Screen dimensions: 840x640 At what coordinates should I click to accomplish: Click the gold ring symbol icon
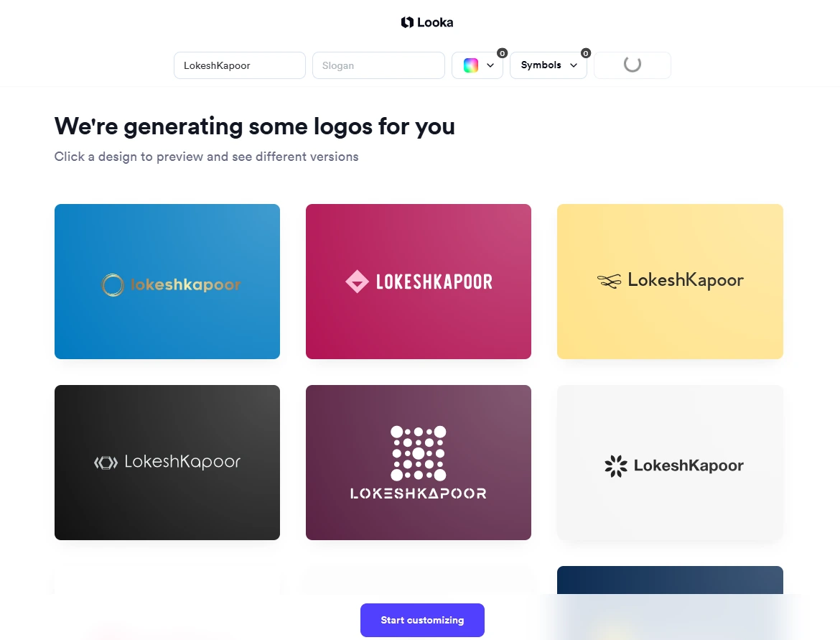pos(113,284)
